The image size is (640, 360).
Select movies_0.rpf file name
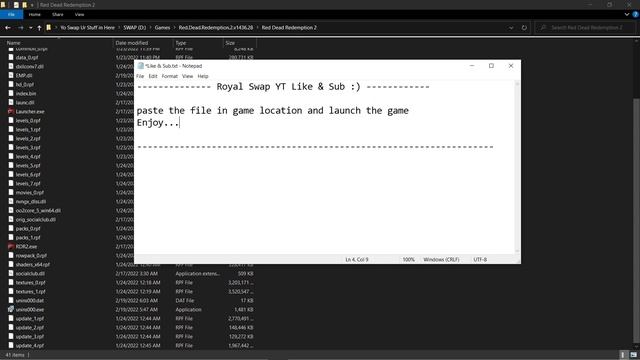(x=29, y=193)
